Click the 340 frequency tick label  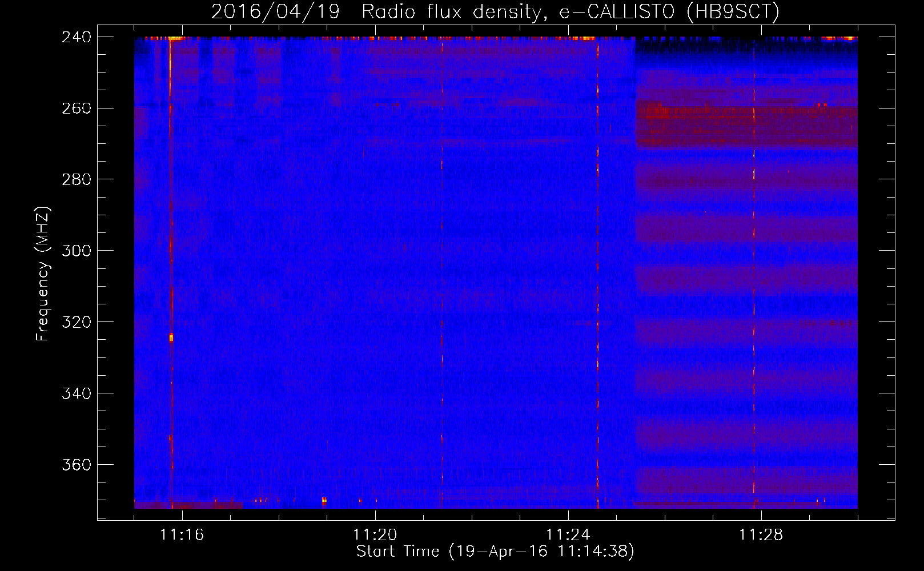[x=77, y=394]
